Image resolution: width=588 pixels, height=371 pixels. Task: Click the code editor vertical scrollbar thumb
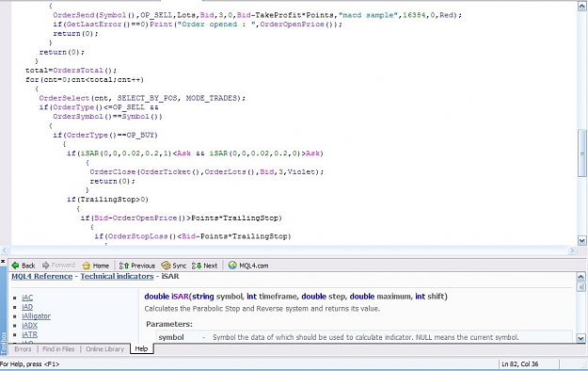(582, 153)
